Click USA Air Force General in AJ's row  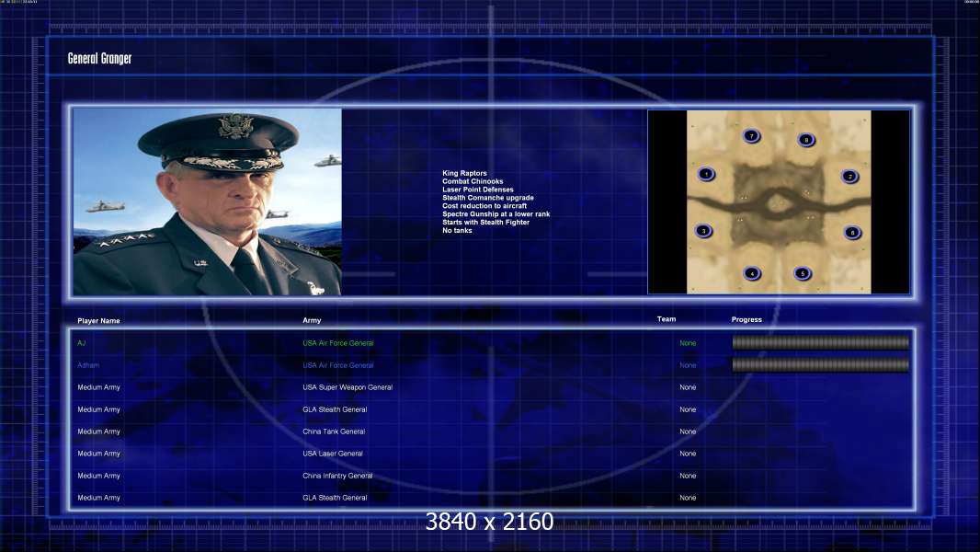tap(338, 343)
